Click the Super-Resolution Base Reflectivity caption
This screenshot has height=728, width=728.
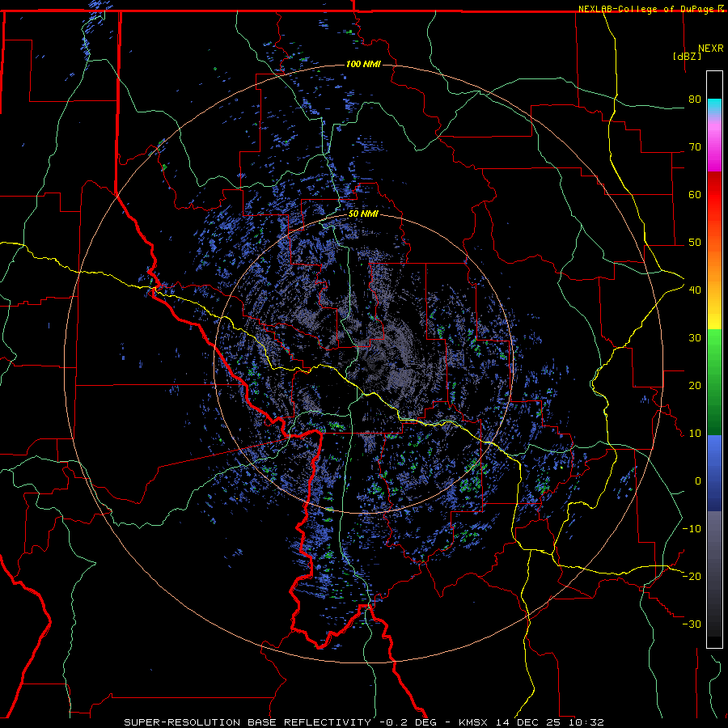tap(363, 722)
